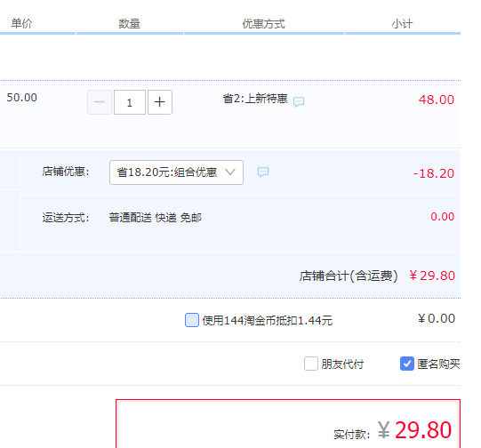Viewport: 481px width, 448px height.
Task: Click the 省2:上新特惠 promotion text
Action: 255,99
